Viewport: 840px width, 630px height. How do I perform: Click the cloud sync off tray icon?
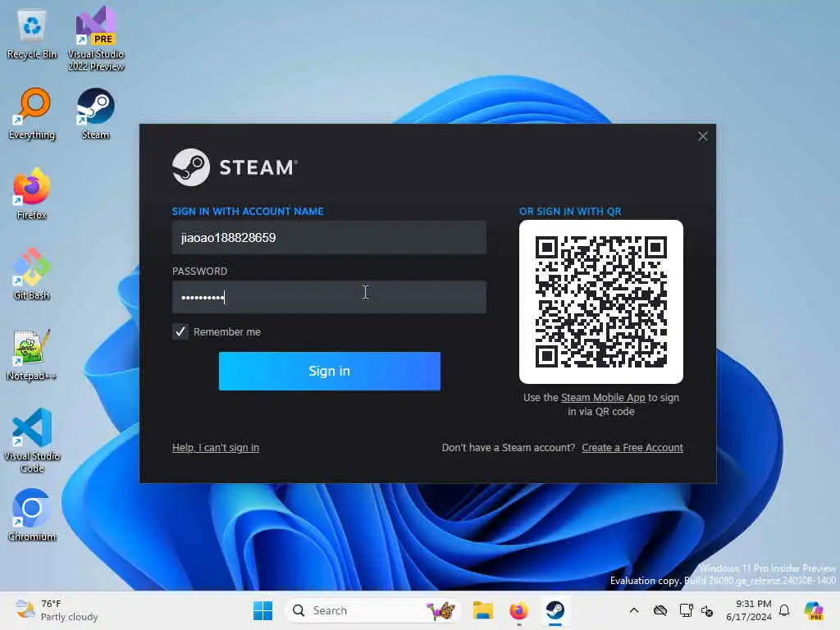point(660,610)
